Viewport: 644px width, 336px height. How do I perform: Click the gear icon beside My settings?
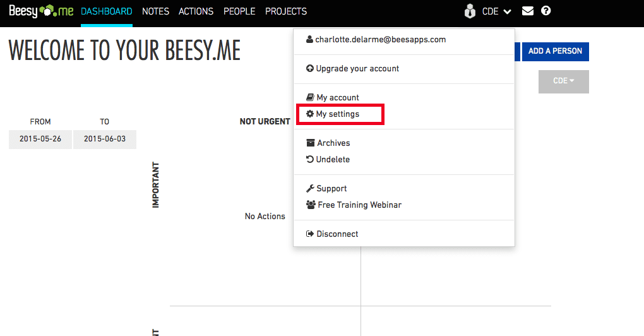click(x=310, y=114)
